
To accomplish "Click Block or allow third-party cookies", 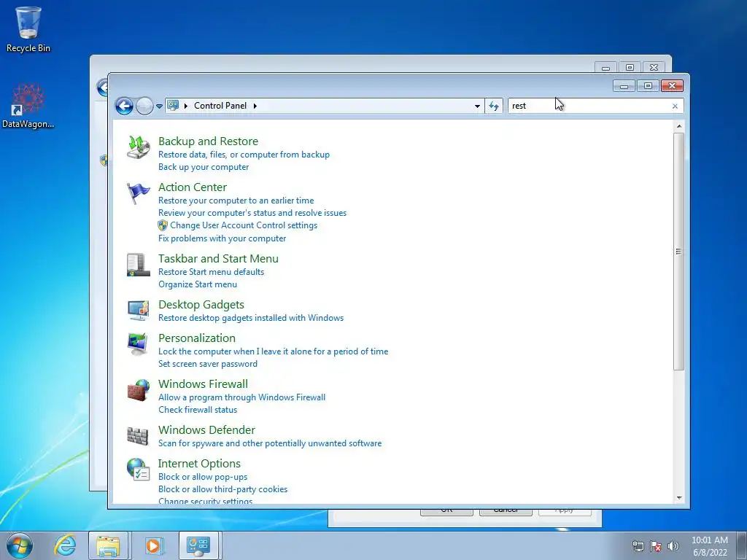I will [222, 489].
